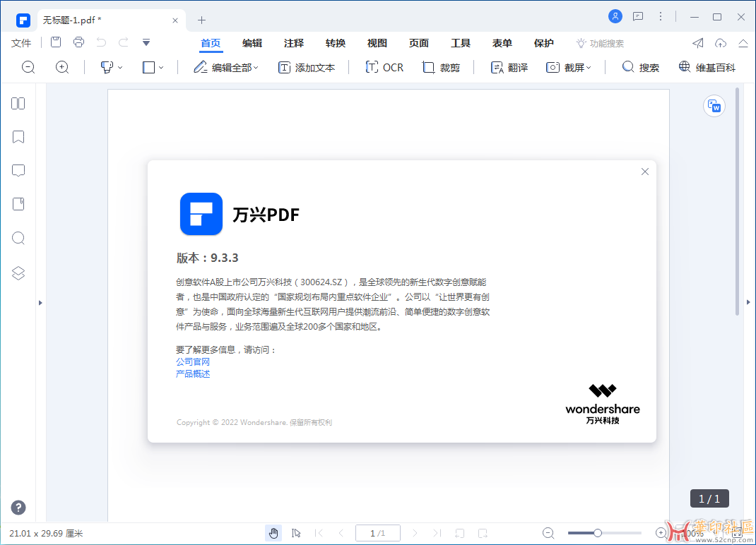This screenshot has height=545, width=756.
Task: Open the attachments panel icon
Action: click(x=18, y=204)
